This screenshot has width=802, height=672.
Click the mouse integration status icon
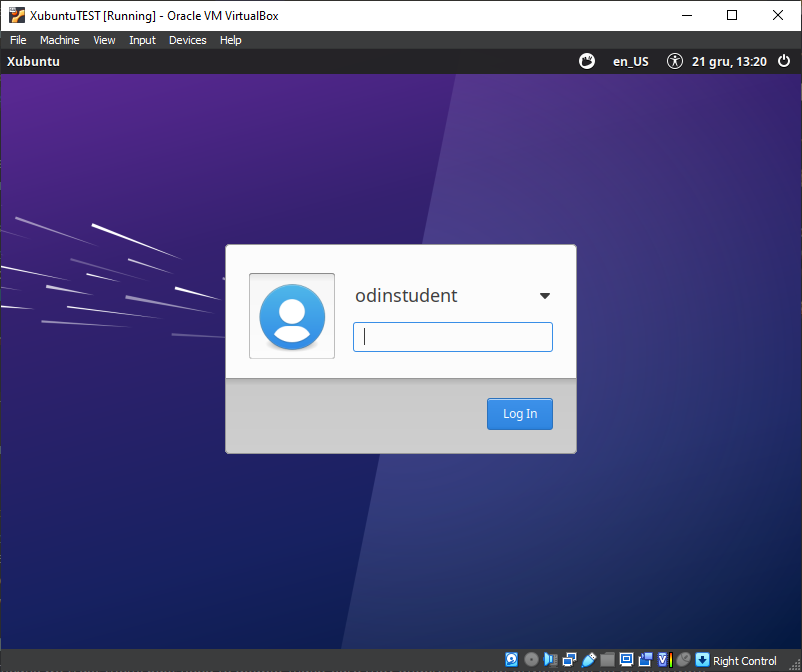point(683,660)
